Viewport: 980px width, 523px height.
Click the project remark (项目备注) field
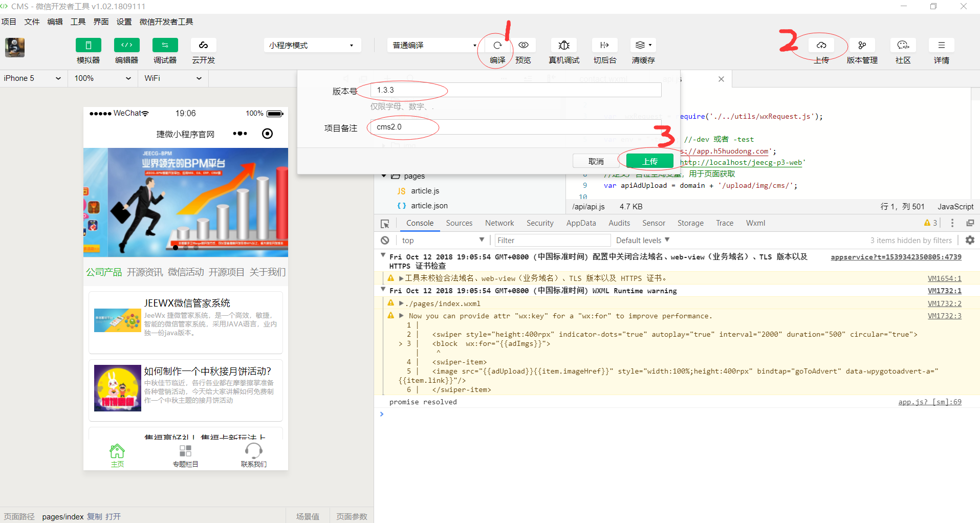tap(516, 127)
